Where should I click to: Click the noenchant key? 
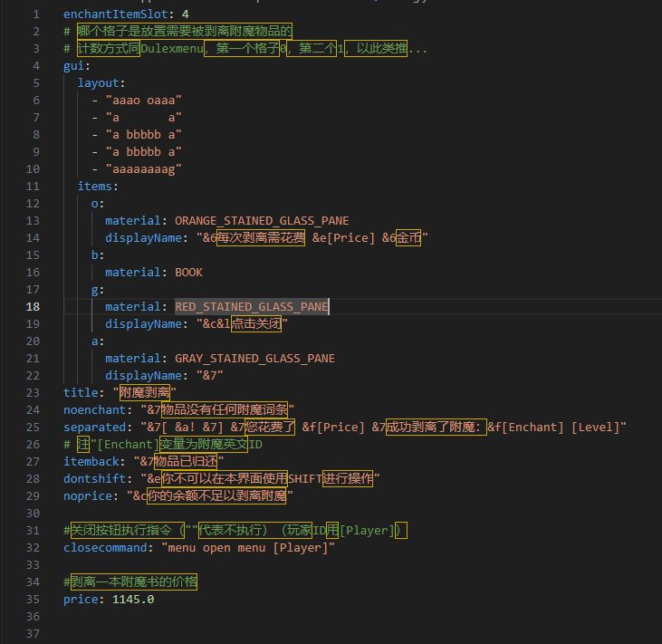[x=94, y=410]
